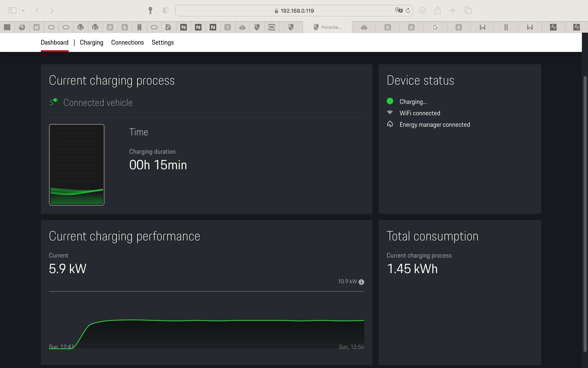
Task: Open a new tab with the plus icon
Action: pyautogui.click(x=452, y=10)
